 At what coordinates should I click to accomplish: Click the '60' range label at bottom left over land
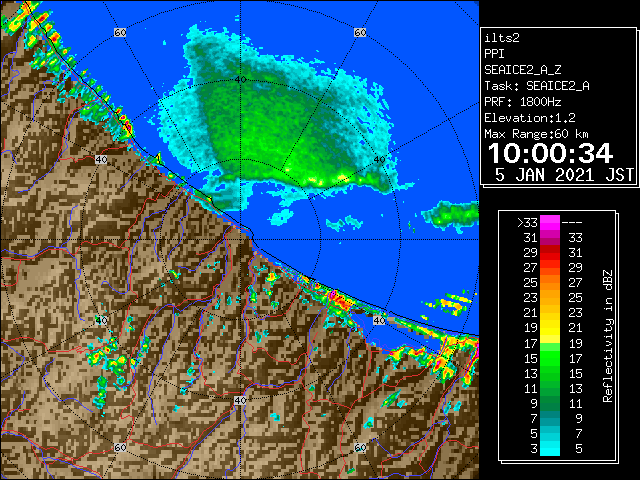pyautogui.click(x=120, y=447)
